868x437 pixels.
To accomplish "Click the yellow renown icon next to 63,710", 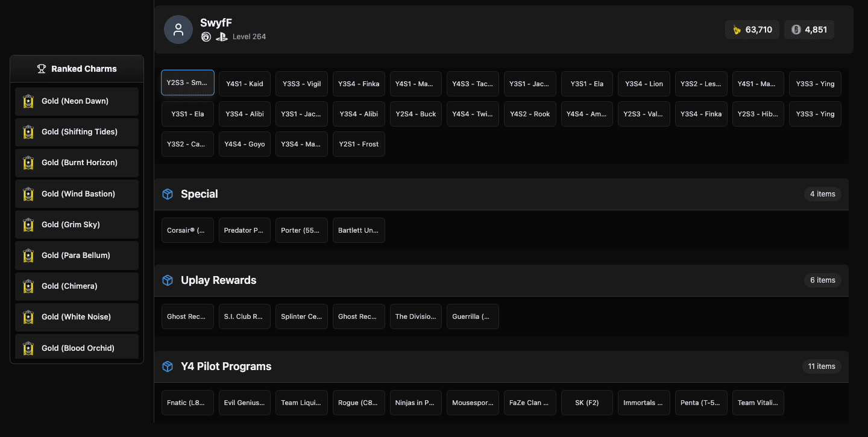I will tap(737, 30).
